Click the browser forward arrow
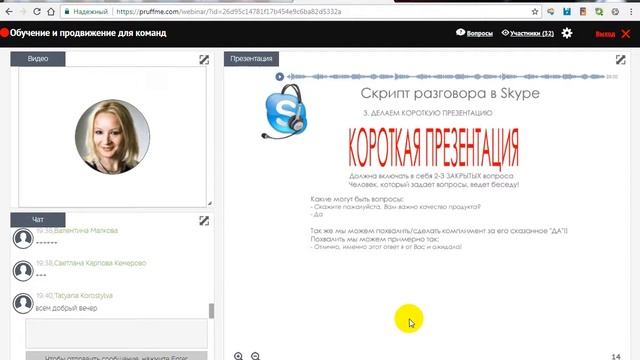This screenshot has height=360, width=640. point(23,12)
